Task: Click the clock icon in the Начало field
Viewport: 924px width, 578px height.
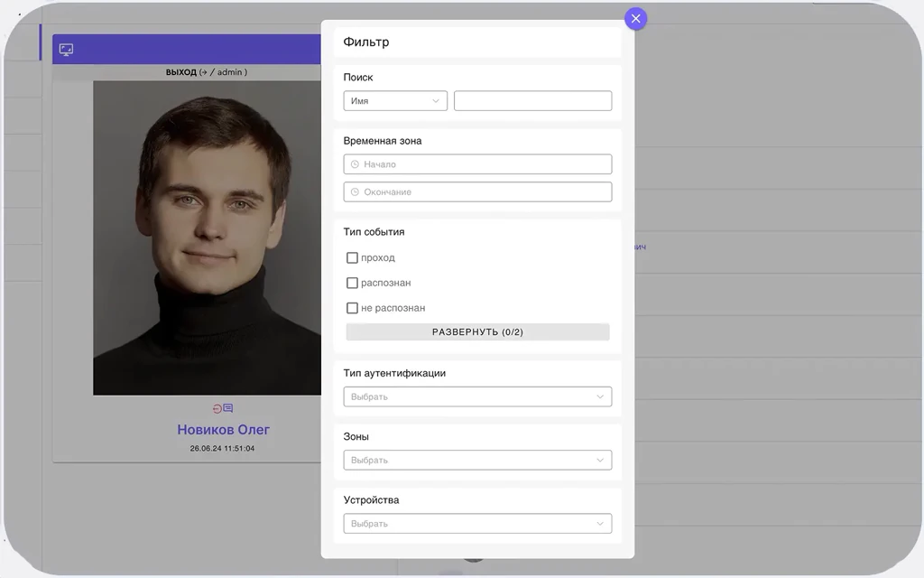Action: click(x=355, y=164)
